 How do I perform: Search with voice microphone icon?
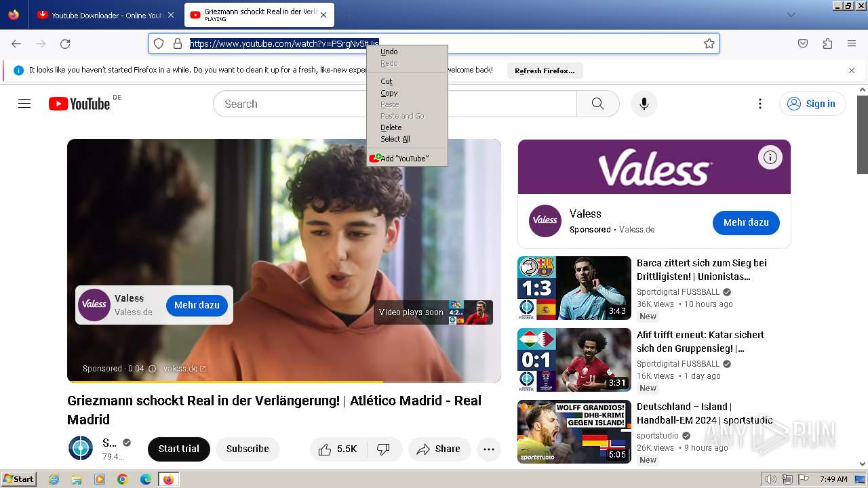(644, 104)
